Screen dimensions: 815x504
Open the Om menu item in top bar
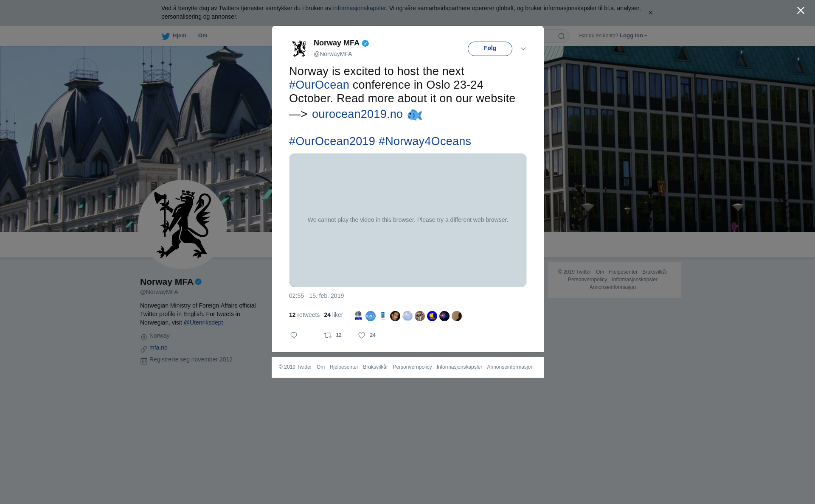point(202,36)
